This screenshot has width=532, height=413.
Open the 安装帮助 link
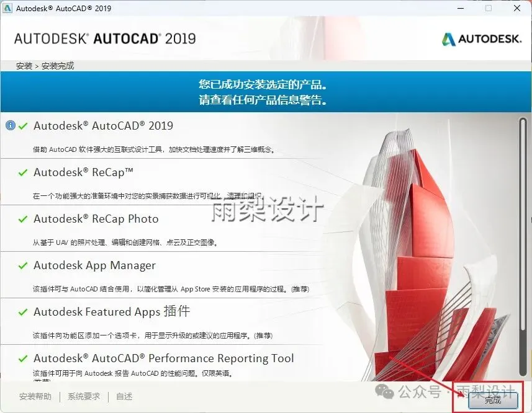(35, 396)
